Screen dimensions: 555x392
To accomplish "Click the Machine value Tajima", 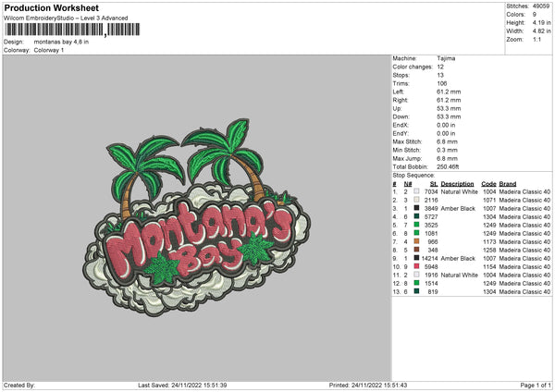I will point(446,58).
